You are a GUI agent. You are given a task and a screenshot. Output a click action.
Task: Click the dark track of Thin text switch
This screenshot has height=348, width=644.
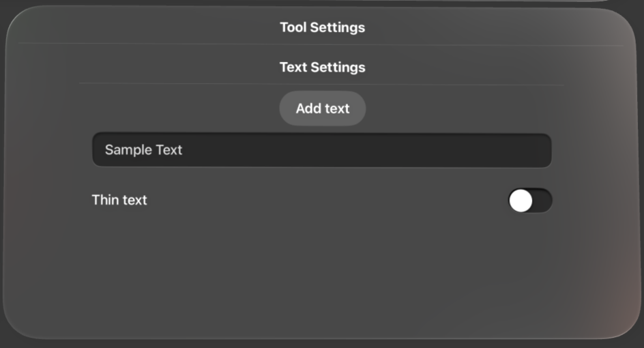(x=542, y=201)
